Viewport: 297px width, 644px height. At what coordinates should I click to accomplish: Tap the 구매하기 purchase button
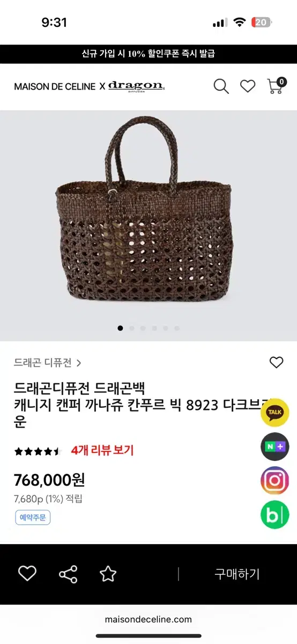pos(237,574)
